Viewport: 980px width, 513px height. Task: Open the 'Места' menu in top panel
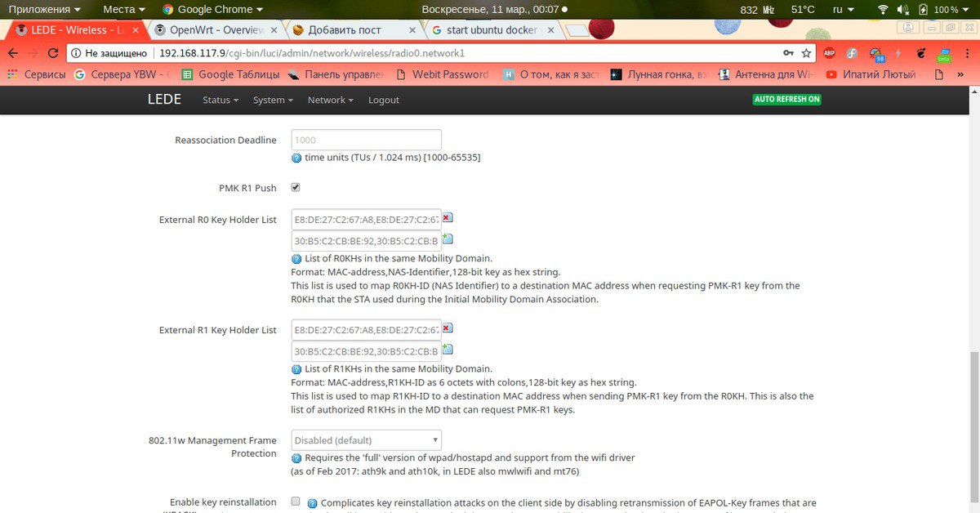point(124,10)
